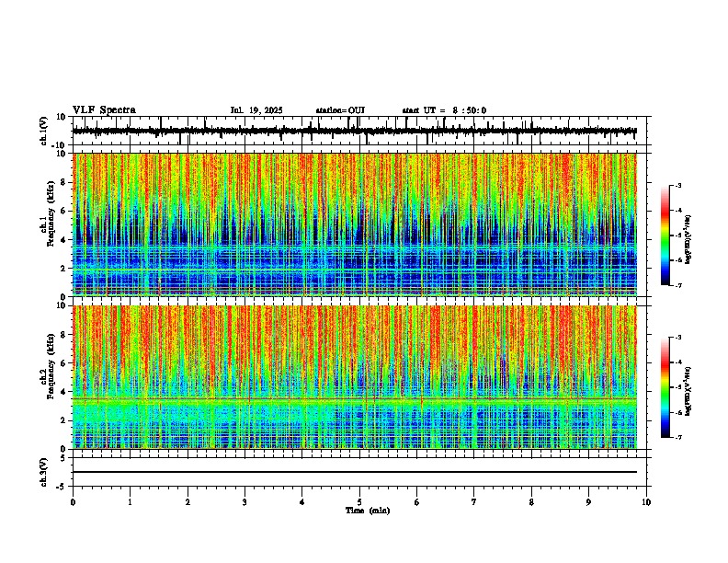Click the "8" kHz tick of ch.2 spectrogram
This screenshot has height=563, width=728.
[64, 335]
